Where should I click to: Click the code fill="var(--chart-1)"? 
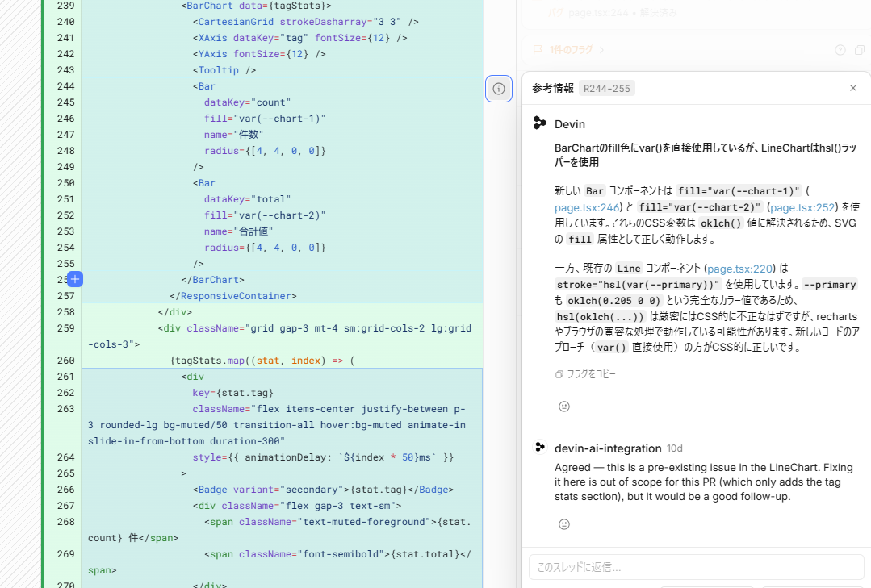pyautogui.click(x=265, y=119)
